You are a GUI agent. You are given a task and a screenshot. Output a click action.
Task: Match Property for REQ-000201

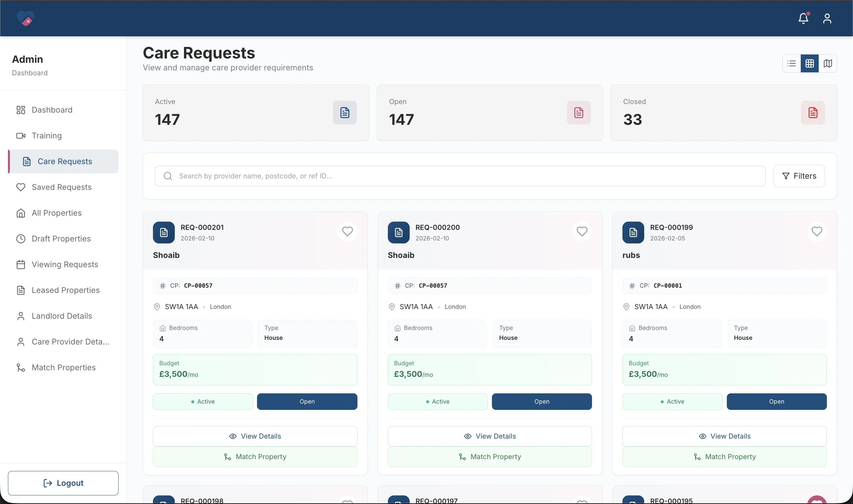tap(255, 457)
